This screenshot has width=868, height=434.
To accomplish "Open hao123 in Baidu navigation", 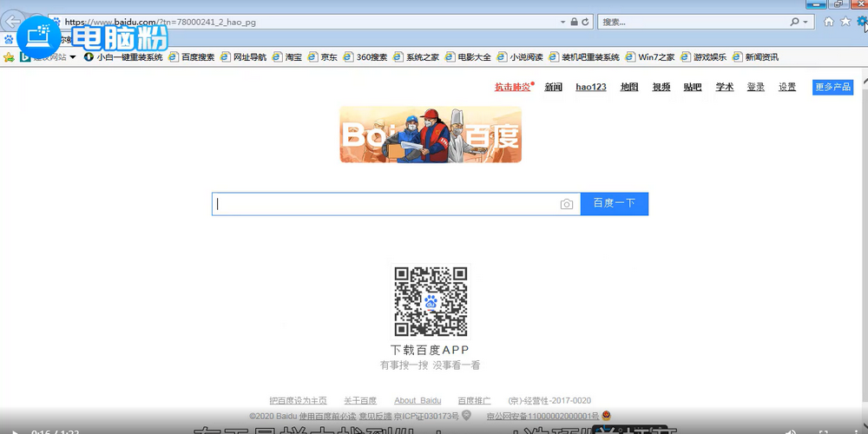I will [591, 87].
